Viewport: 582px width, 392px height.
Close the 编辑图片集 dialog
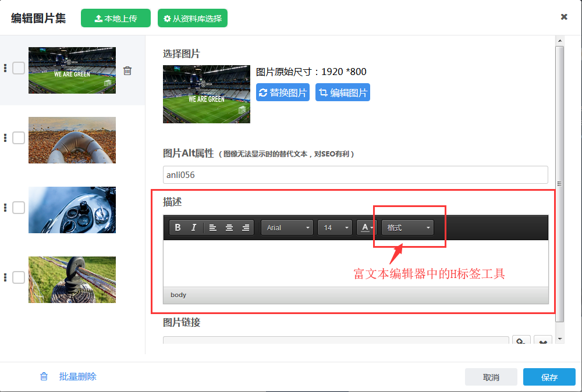tap(564, 17)
